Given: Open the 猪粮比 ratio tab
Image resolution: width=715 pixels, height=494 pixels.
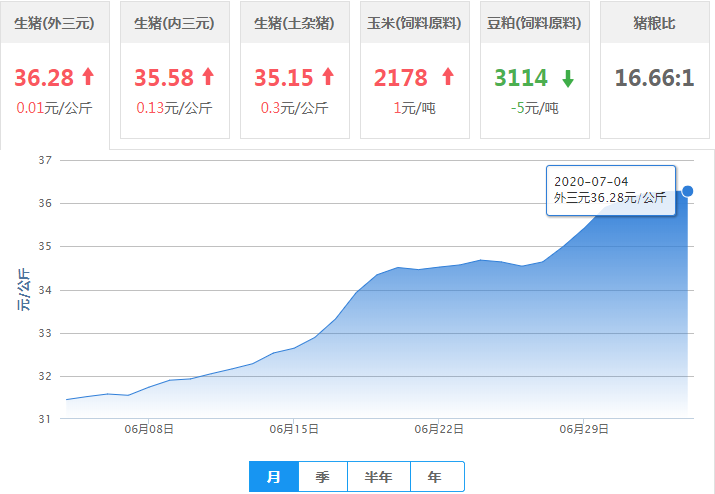Looking at the screenshot, I should pyautogui.click(x=654, y=23).
